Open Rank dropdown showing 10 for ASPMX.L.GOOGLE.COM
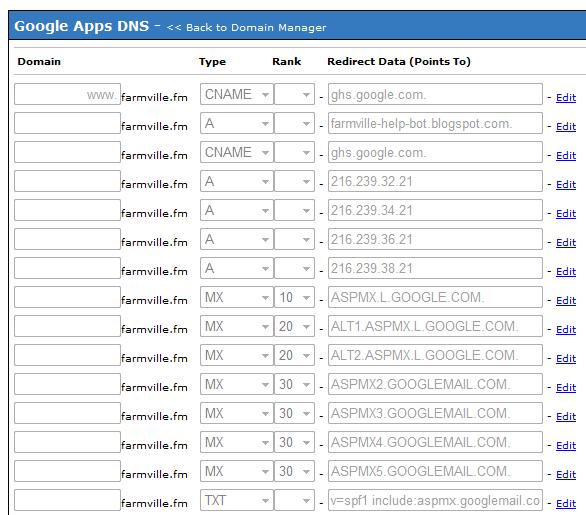 [x=294, y=297]
